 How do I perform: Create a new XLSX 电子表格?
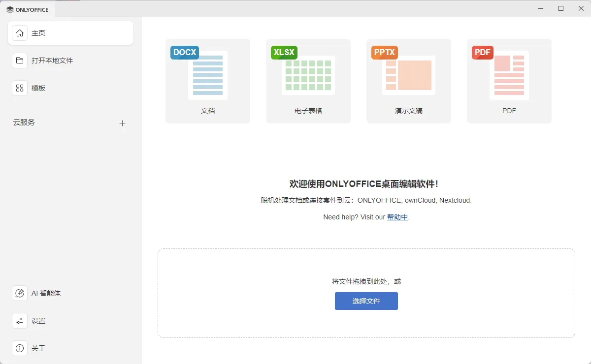point(308,81)
